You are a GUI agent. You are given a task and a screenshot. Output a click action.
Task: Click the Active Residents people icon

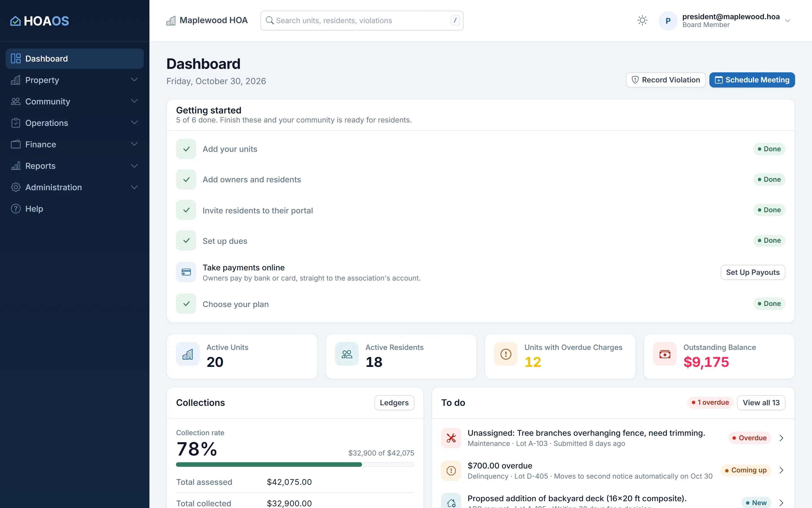coord(347,354)
